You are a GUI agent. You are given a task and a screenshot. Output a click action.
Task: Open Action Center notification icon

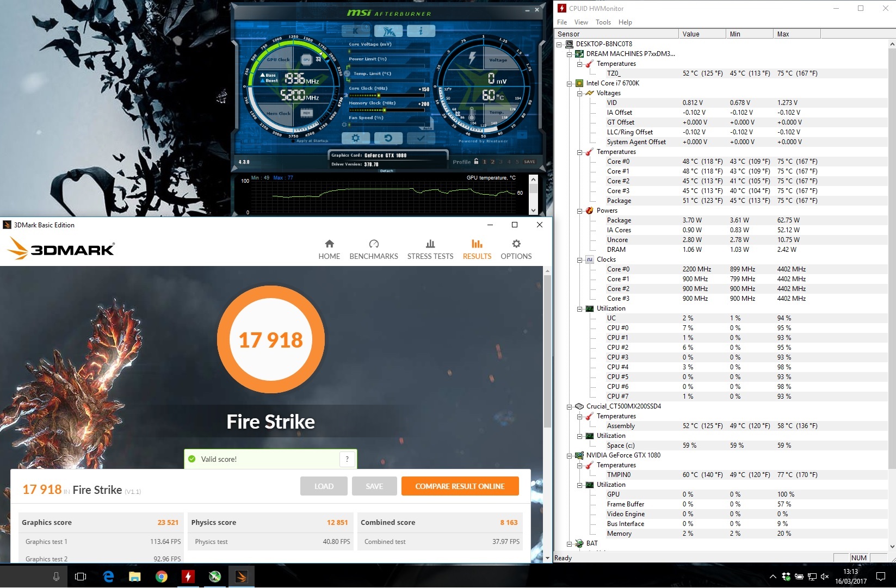(x=881, y=576)
